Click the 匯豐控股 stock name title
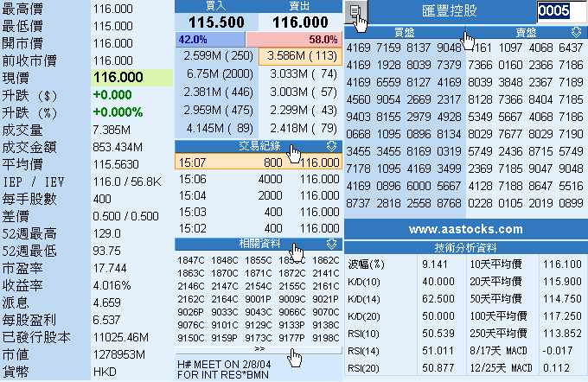588x382 pixels. click(450, 11)
